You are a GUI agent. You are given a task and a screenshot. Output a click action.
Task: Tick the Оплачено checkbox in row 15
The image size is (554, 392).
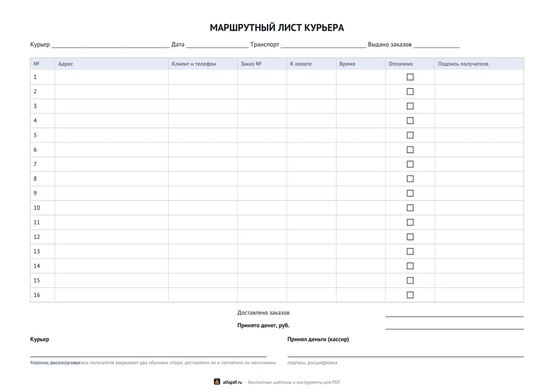coord(410,281)
